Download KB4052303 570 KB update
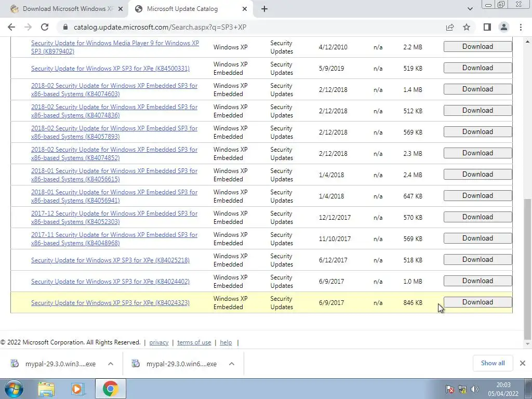This screenshot has width=532, height=399. (478, 217)
